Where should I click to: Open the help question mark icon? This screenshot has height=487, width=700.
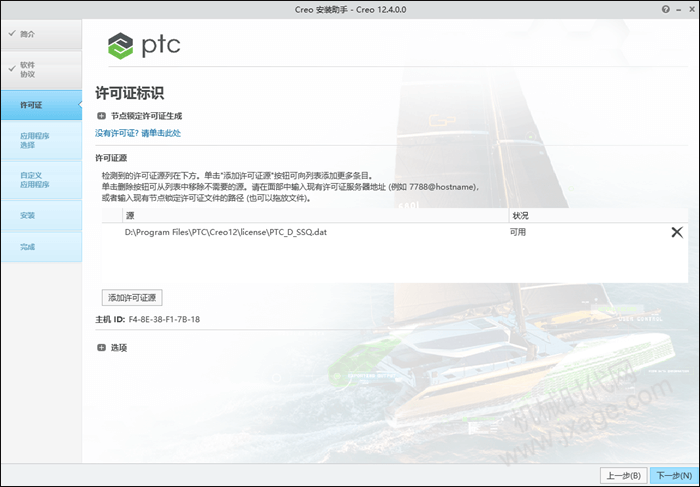[x=666, y=9]
